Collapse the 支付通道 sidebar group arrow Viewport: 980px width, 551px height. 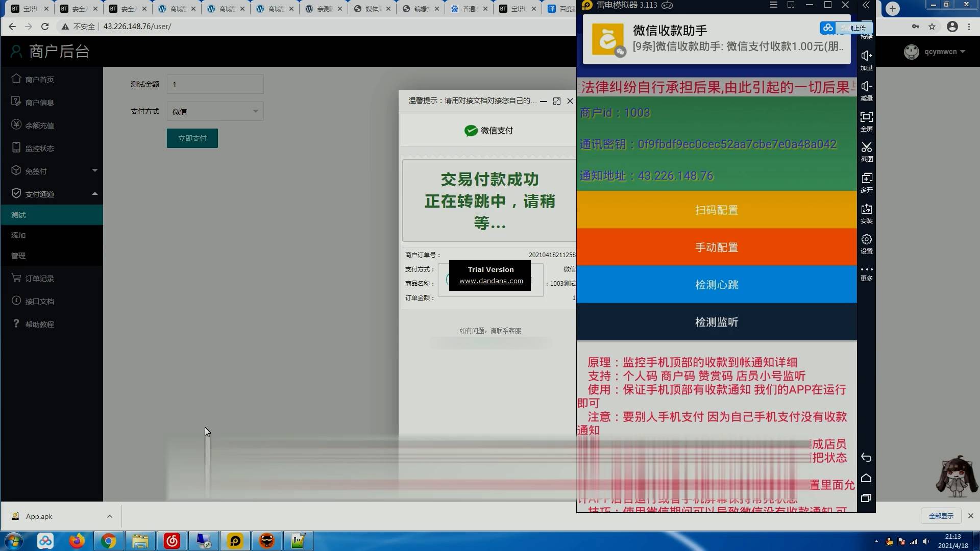tap(94, 193)
